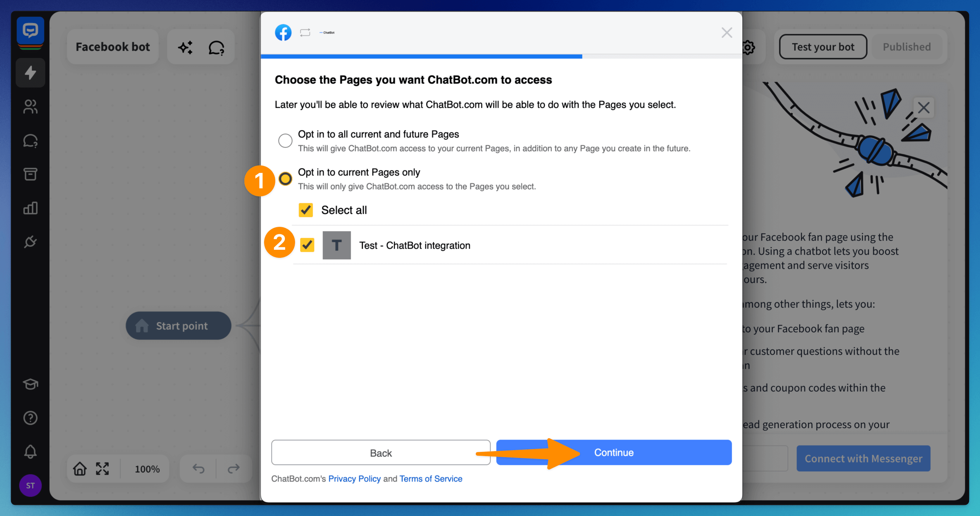980x516 pixels.
Task: Open the Academy graduation cap icon
Action: [x=30, y=384]
